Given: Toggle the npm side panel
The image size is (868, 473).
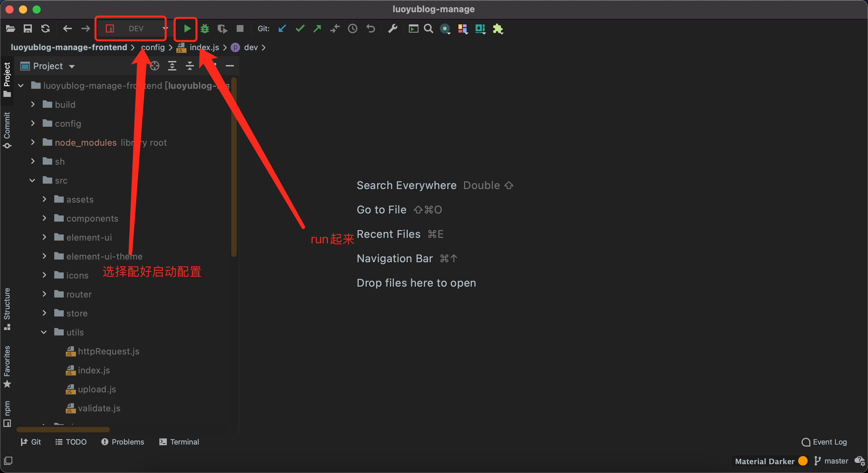Looking at the screenshot, I should [7, 413].
